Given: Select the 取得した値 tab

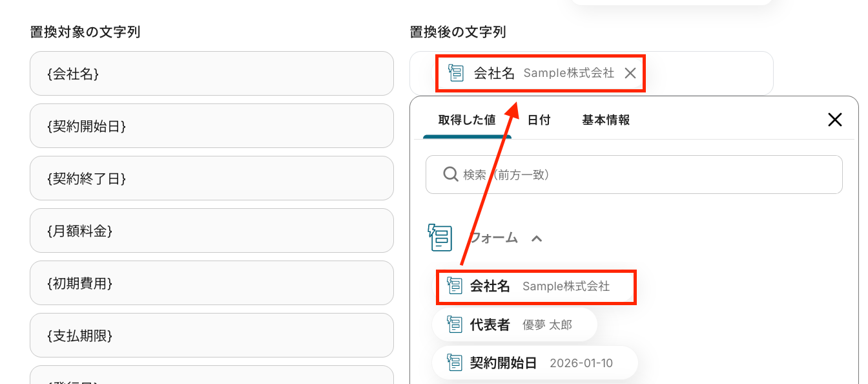Looking at the screenshot, I should tap(466, 120).
